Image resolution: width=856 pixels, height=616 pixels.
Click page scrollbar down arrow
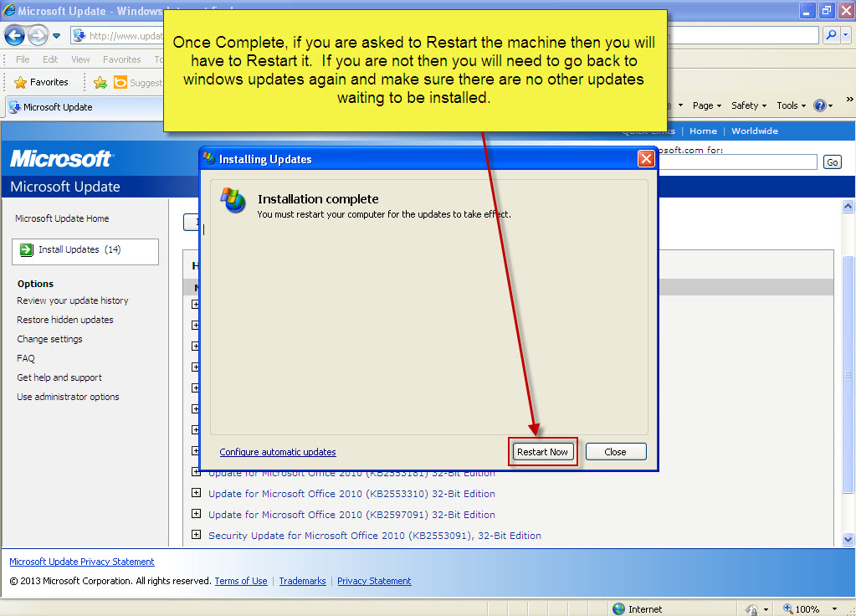(x=848, y=539)
